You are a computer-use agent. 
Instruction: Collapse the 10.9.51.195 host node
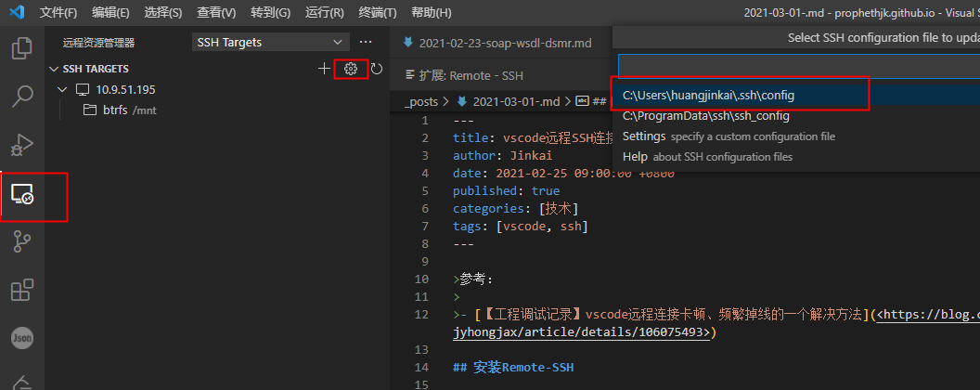coord(62,90)
